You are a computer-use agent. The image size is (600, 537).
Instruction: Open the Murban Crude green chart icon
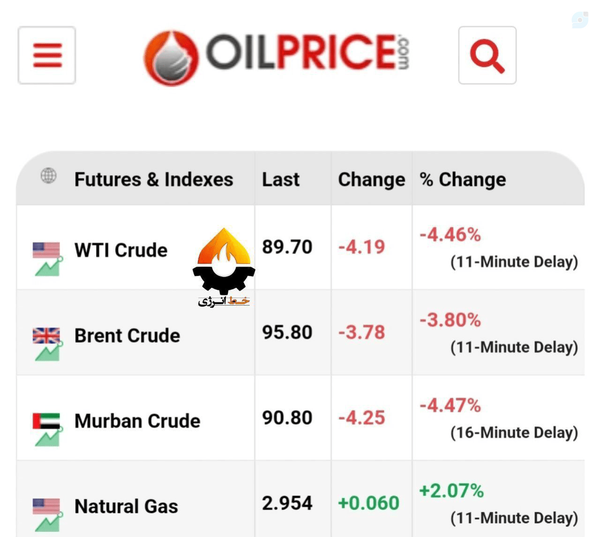[49, 437]
